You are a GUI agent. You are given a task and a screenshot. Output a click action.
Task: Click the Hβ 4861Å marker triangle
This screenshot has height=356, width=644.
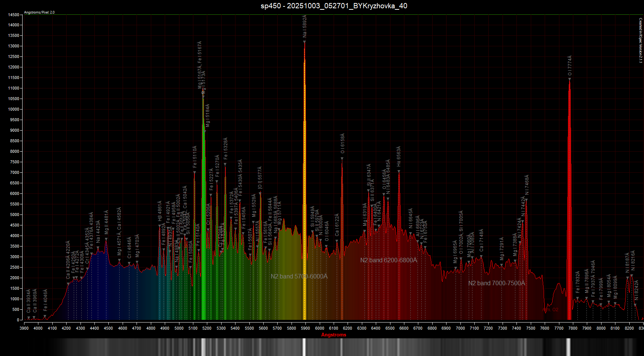159,226
